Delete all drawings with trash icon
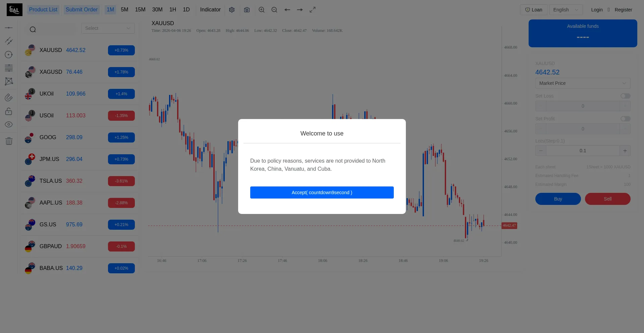This screenshot has height=333, width=644. click(9, 141)
